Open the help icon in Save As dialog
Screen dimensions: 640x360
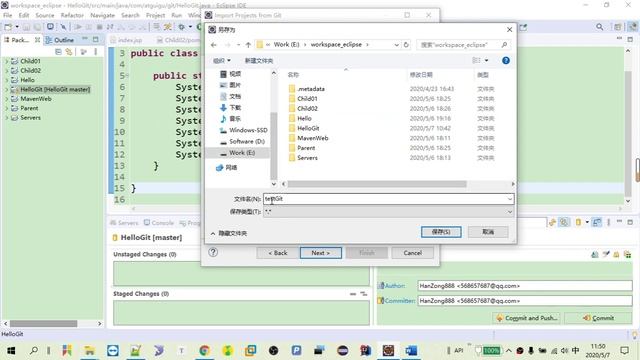point(506,60)
